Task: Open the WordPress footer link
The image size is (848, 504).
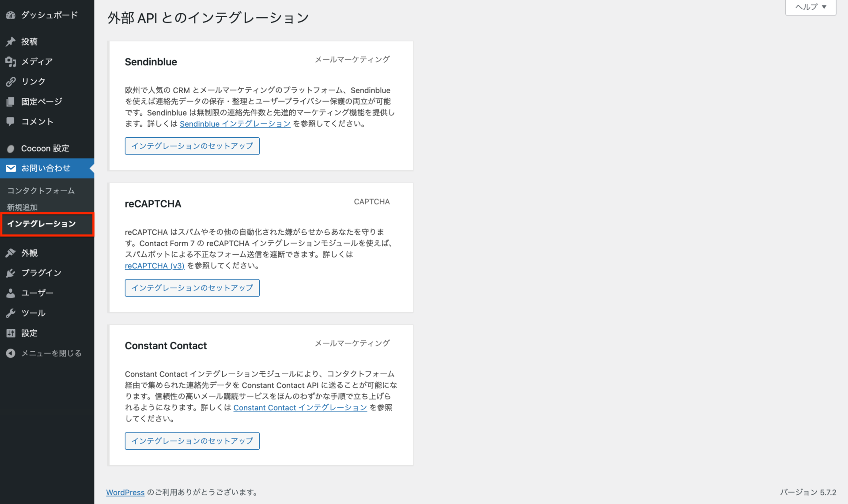Action: click(x=125, y=492)
